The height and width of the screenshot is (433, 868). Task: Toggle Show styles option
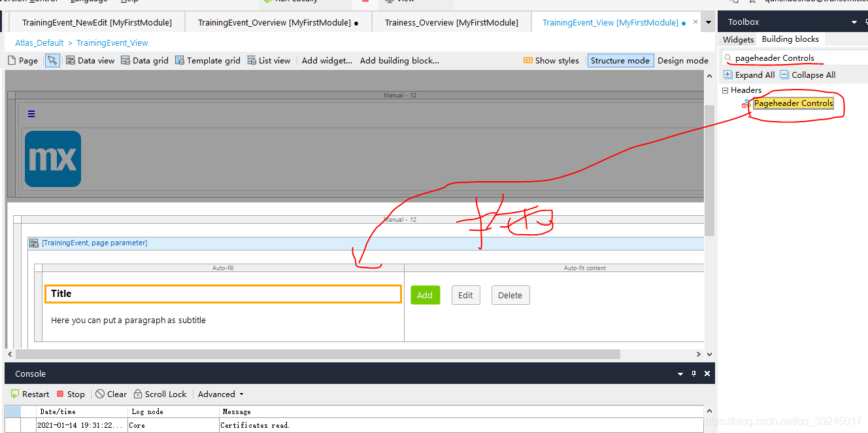click(x=551, y=61)
